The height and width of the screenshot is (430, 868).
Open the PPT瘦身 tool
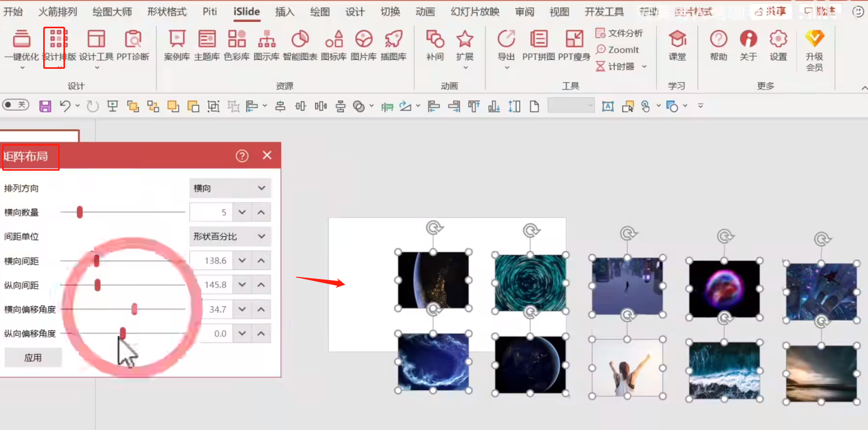(x=574, y=46)
